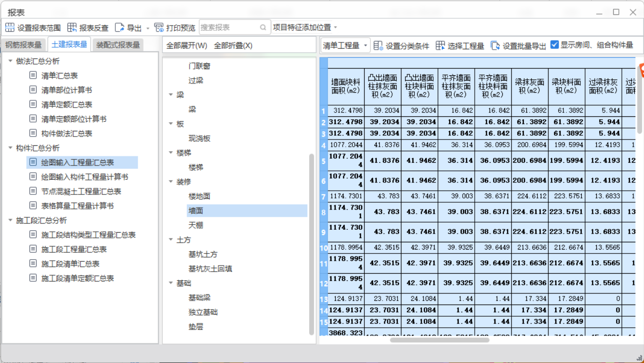Click 设置报表范围 button label
This screenshot has height=363, width=644.
click(x=39, y=28)
